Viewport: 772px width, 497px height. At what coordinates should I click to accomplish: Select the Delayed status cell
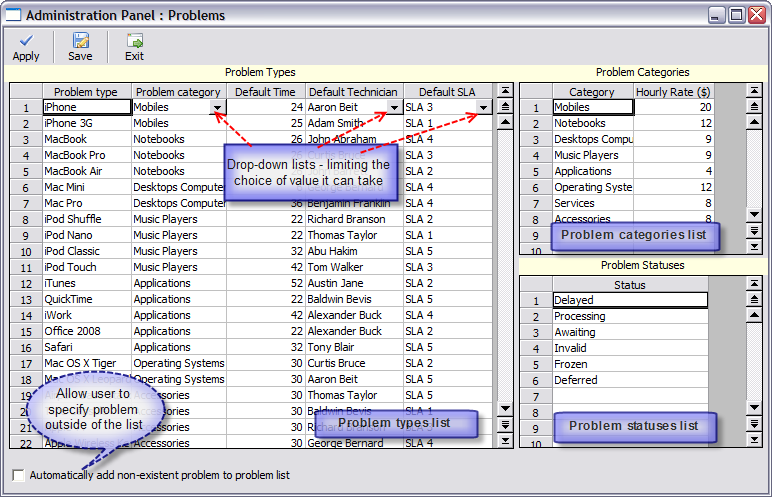[630, 300]
